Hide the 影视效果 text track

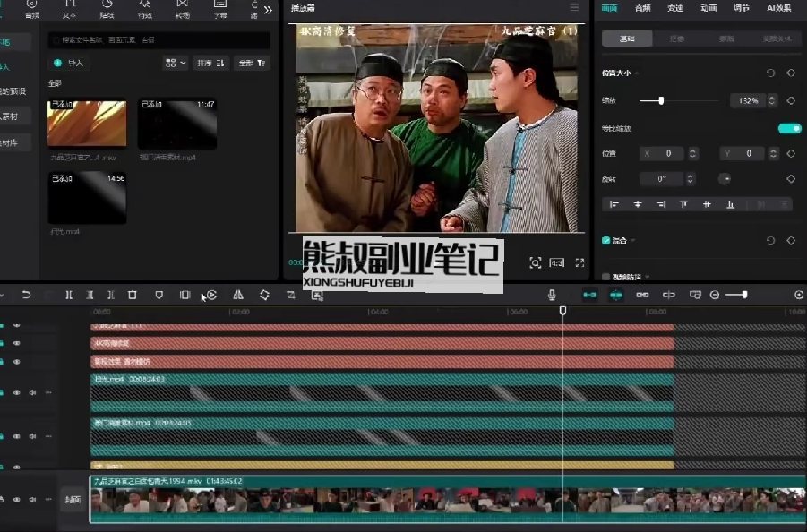pyautogui.click(x=16, y=362)
